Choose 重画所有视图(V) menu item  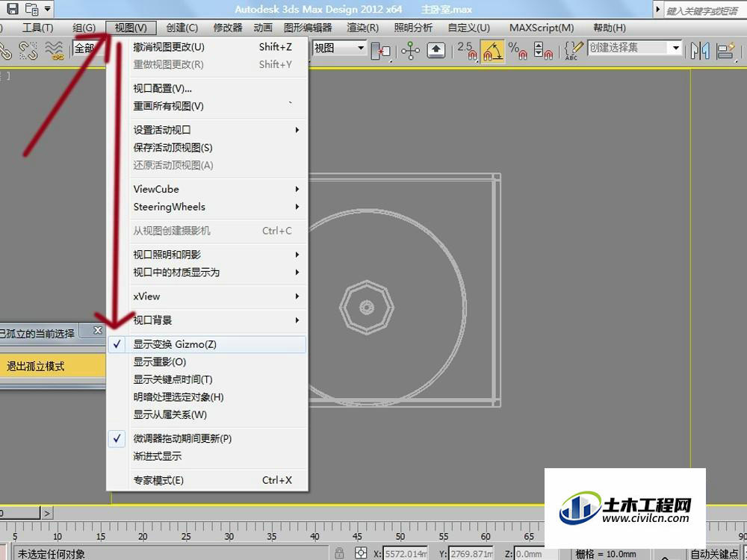(x=207, y=106)
